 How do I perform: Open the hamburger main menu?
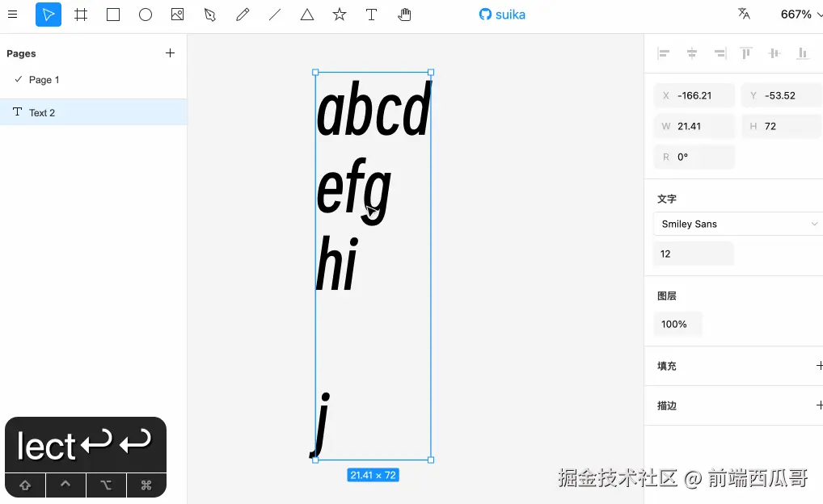coord(12,15)
